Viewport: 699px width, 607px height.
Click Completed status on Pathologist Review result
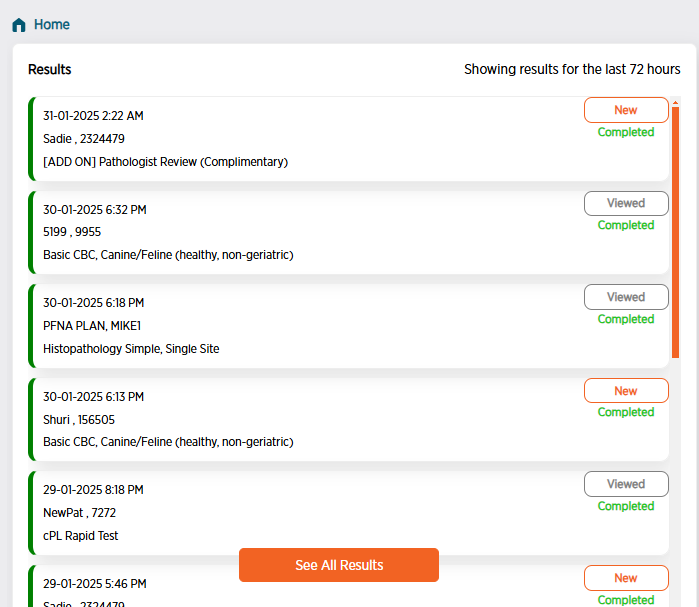(626, 132)
